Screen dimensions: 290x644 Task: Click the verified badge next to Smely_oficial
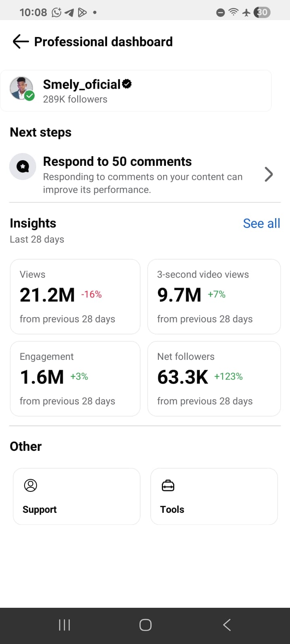tap(127, 84)
